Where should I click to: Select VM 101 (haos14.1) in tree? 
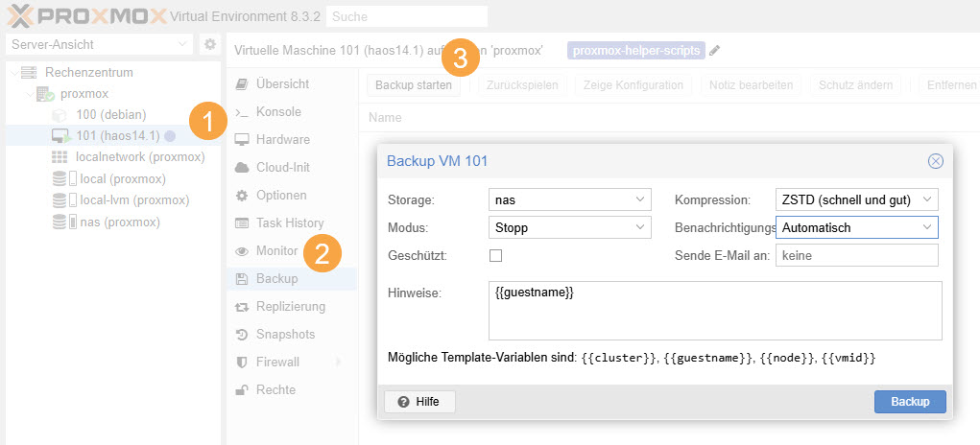pyautogui.click(x=117, y=135)
